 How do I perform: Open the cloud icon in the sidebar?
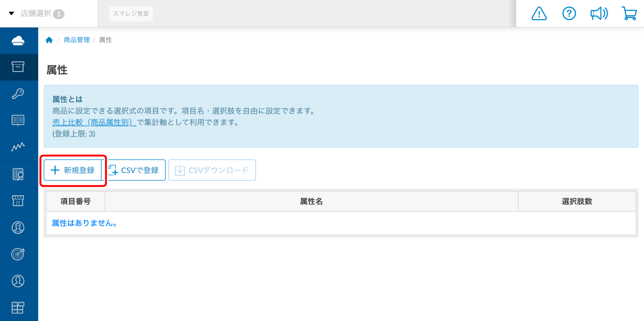(x=18, y=41)
